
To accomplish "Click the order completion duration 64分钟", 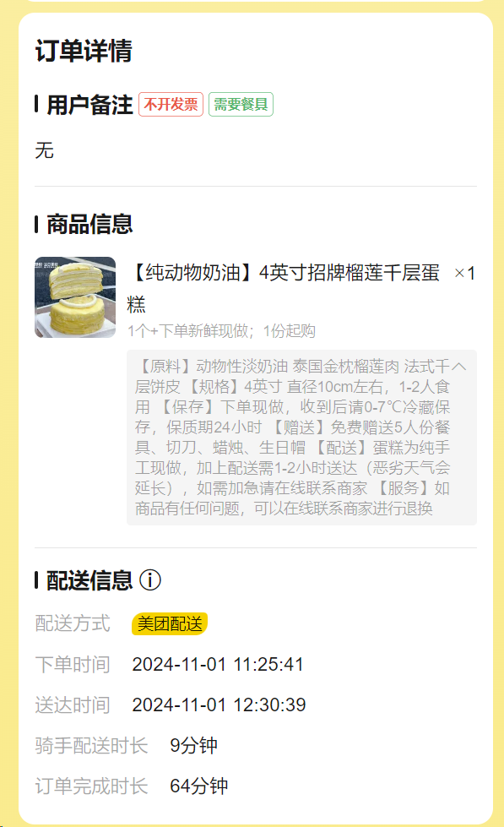I will click(x=198, y=786).
